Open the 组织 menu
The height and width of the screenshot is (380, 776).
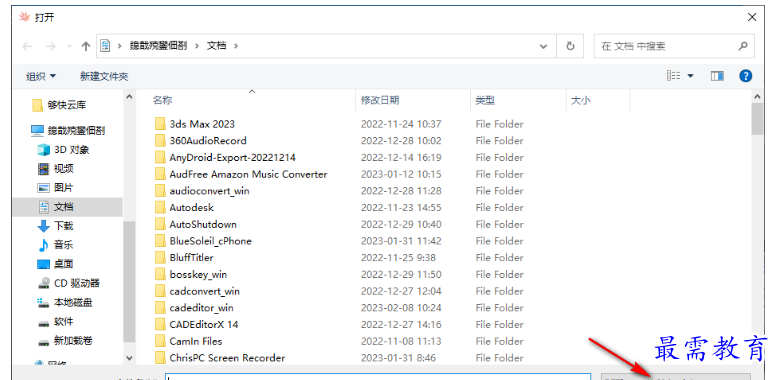click(41, 76)
